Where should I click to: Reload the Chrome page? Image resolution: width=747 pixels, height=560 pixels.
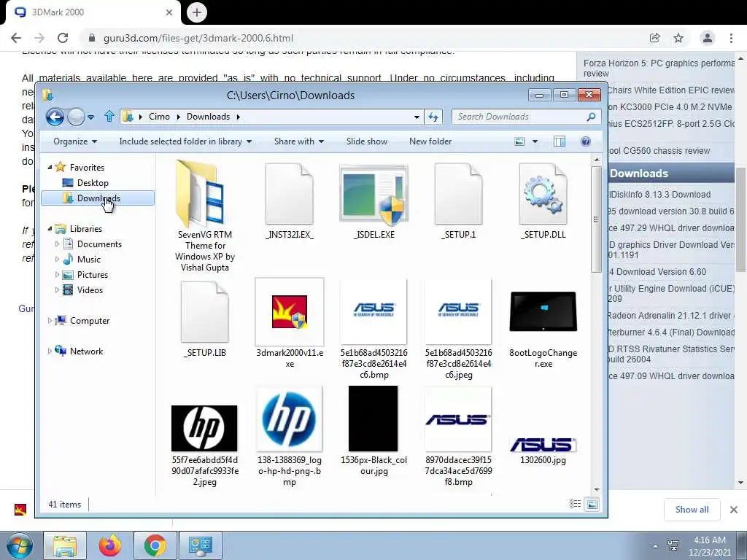click(x=63, y=38)
